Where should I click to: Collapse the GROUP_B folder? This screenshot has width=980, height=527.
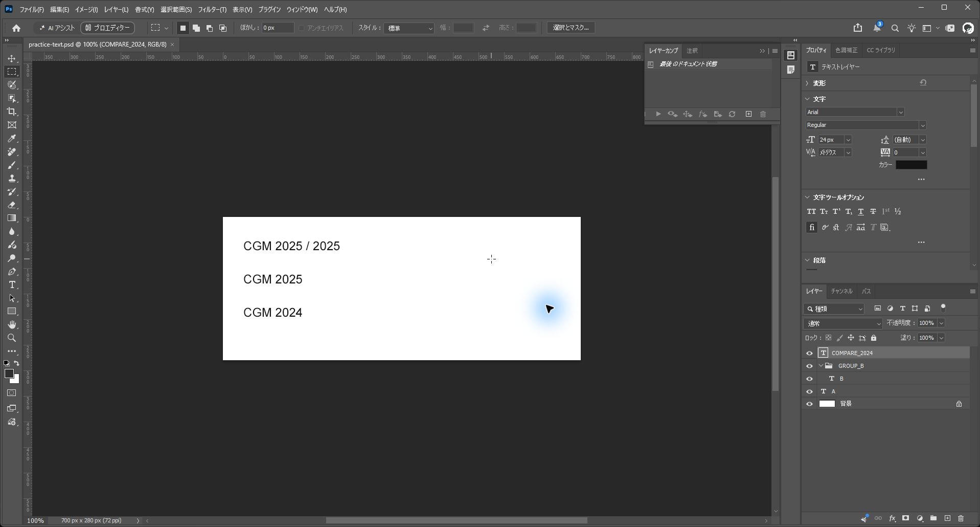821,366
